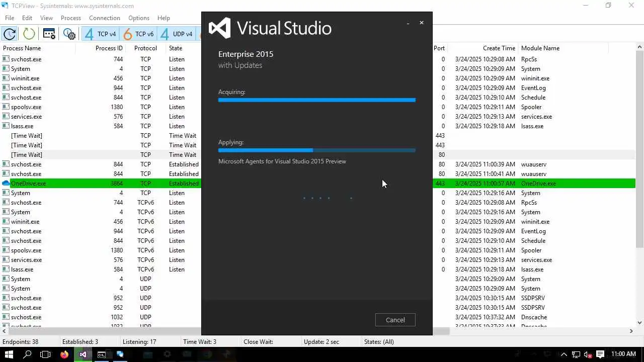Image resolution: width=644 pixels, height=362 pixels.
Task: Toggle the TCP v4 filter
Action: click(x=101, y=34)
